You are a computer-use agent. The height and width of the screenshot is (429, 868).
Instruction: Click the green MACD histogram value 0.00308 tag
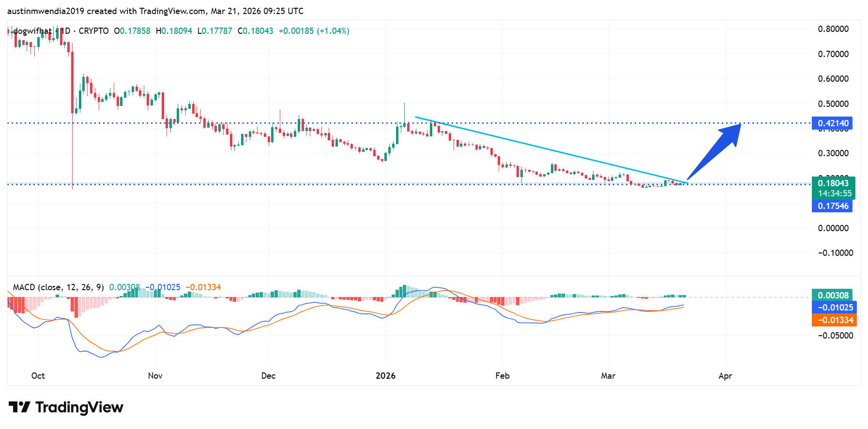[x=832, y=296]
